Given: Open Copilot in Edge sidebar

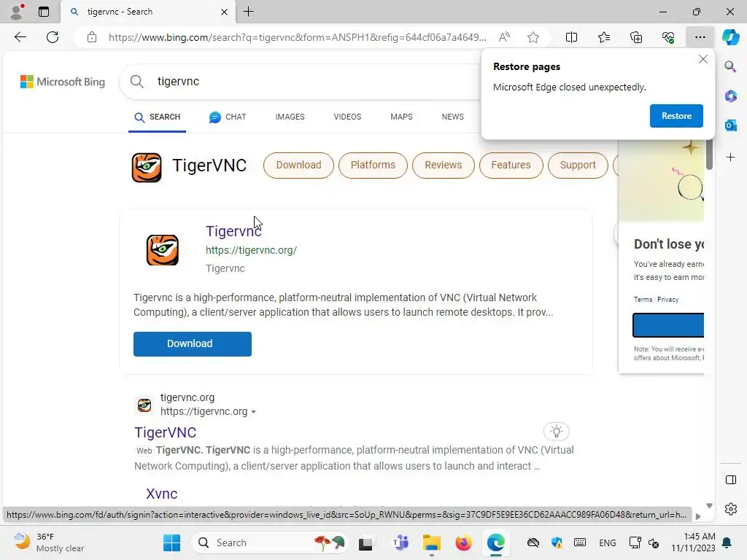Looking at the screenshot, I should coord(730,37).
